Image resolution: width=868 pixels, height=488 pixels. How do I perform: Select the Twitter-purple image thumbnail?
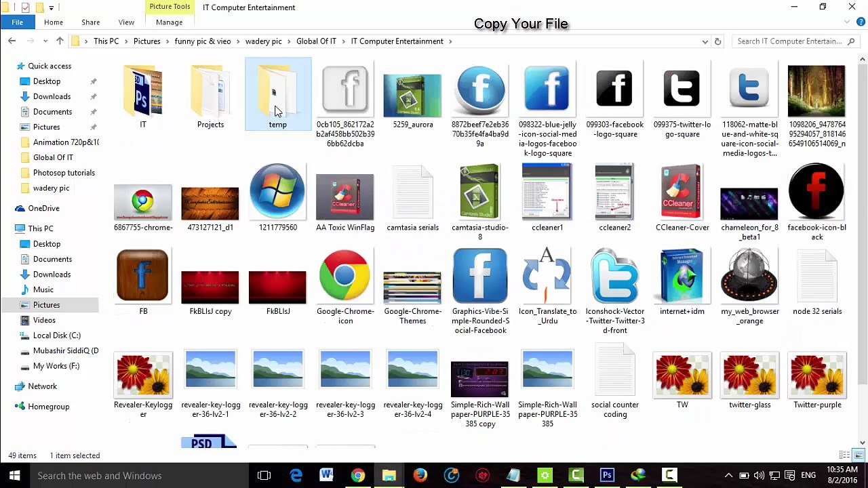817,374
